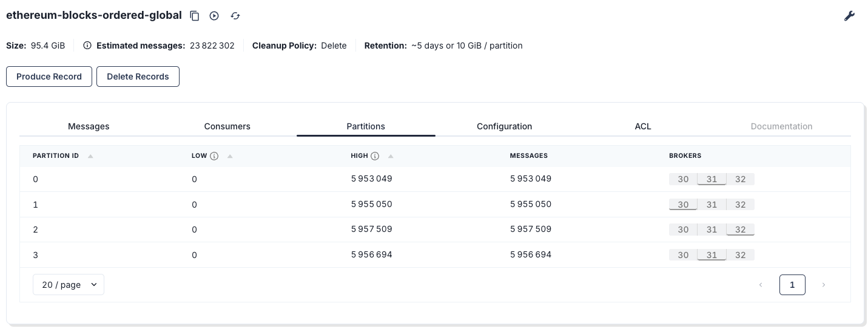Click the refresh icon beside topic name

[x=235, y=16]
